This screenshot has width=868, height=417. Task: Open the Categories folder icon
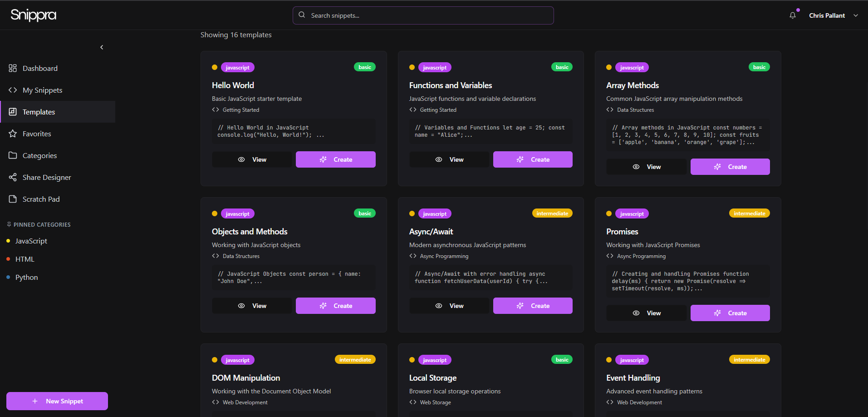(13, 155)
